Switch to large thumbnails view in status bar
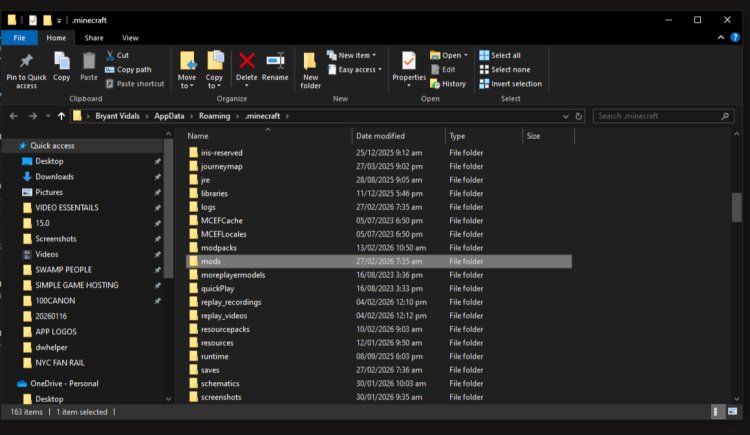Image resolution: width=750 pixels, height=435 pixels. [x=733, y=412]
